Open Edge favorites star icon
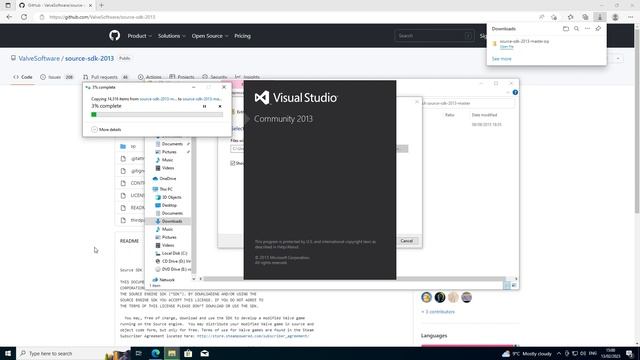The image size is (640, 360). click(x=570, y=17)
